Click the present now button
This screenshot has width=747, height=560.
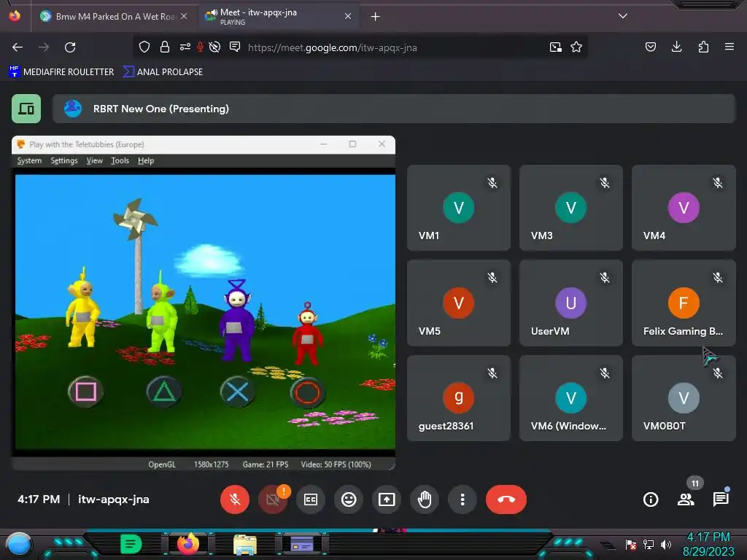point(387,499)
